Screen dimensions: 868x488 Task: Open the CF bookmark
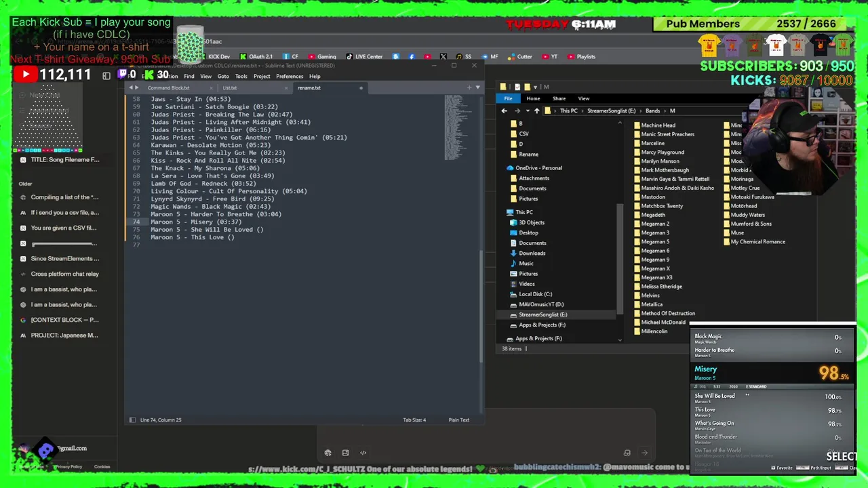point(291,57)
